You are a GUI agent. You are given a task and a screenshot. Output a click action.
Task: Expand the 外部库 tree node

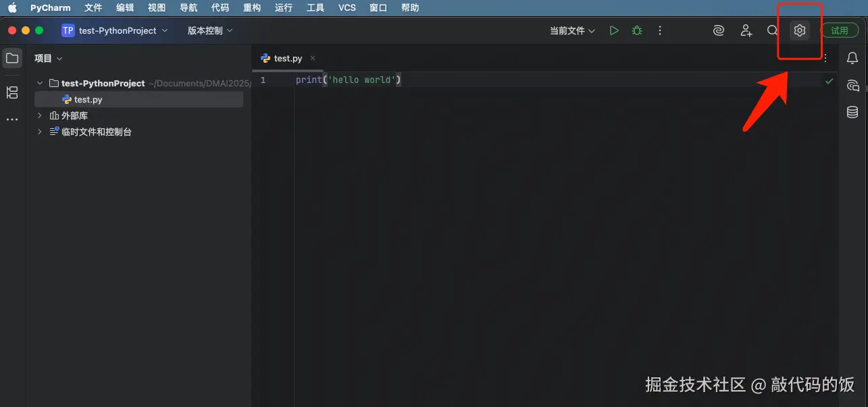tap(40, 115)
